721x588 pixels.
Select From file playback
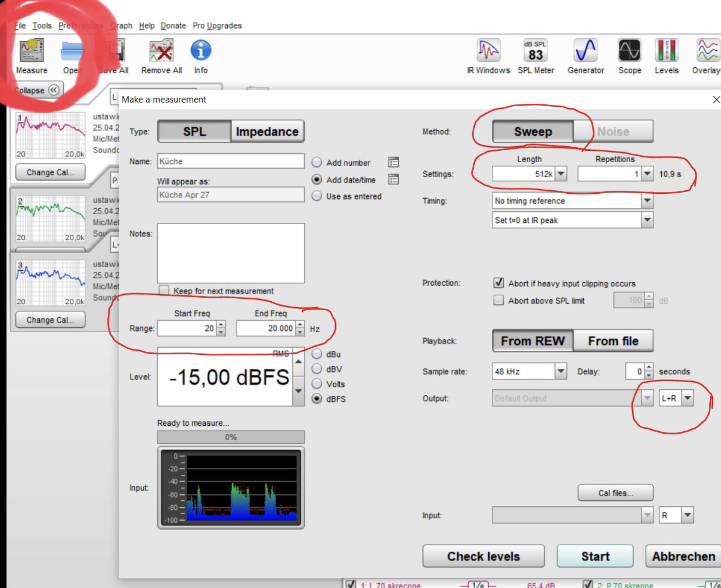[613, 341]
